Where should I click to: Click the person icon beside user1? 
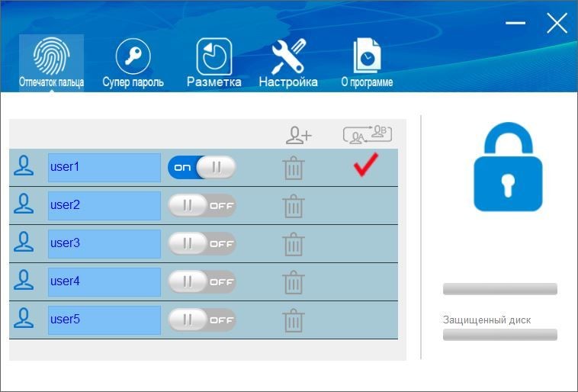(24, 165)
